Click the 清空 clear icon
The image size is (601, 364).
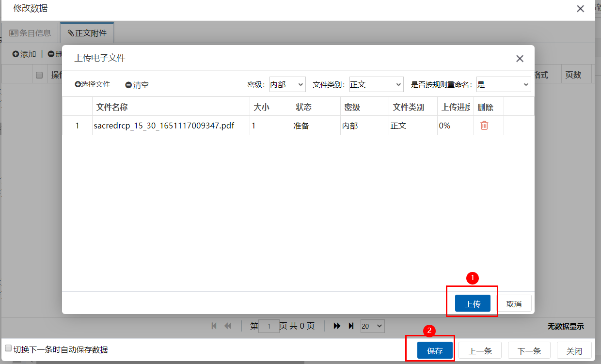coord(128,85)
